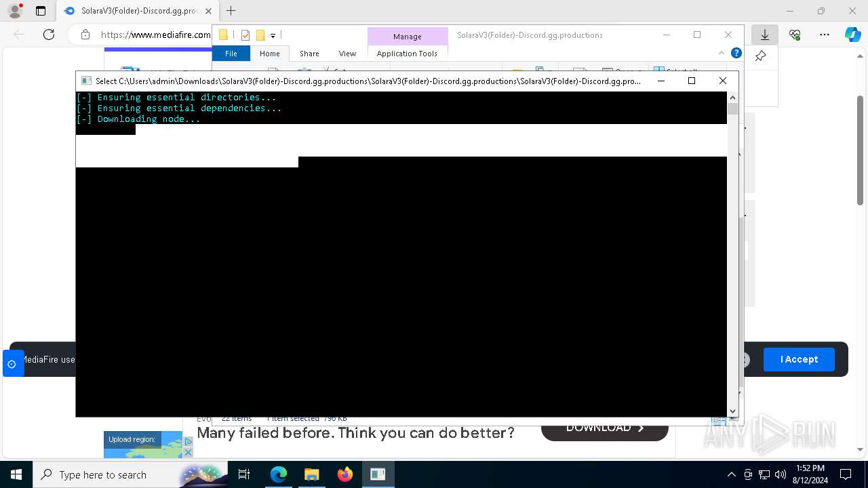Switch to Share ribbon tab in Explorer
This screenshot has width=868, height=488.
309,53
